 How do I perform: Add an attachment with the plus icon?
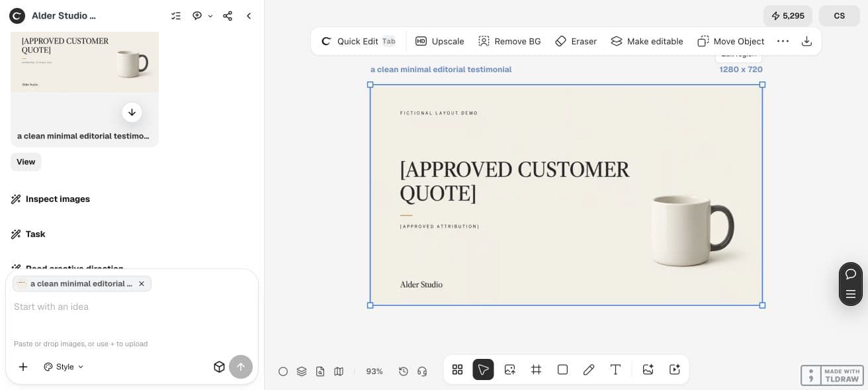pos(23,367)
